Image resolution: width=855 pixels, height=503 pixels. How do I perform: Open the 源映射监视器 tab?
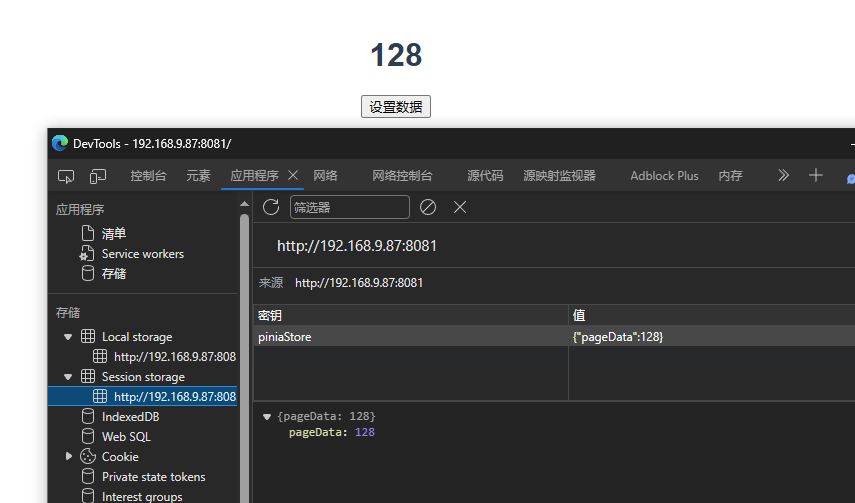[559, 176]
